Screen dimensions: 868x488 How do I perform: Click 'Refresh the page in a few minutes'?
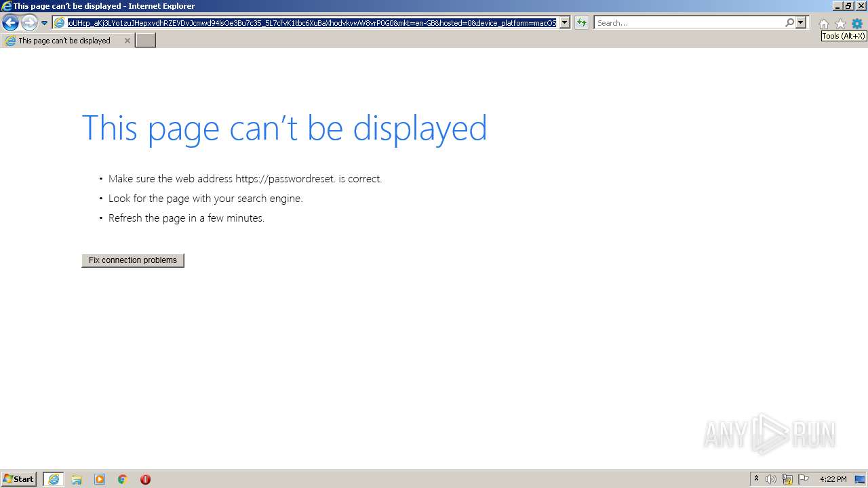[x=186, y=218]
